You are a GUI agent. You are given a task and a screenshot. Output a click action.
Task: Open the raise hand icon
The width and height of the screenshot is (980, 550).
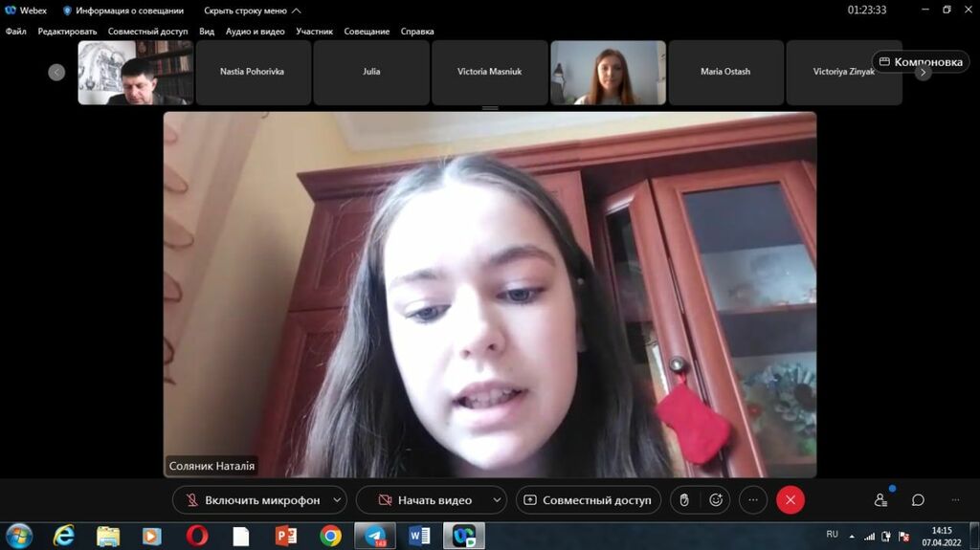point(684,500)
